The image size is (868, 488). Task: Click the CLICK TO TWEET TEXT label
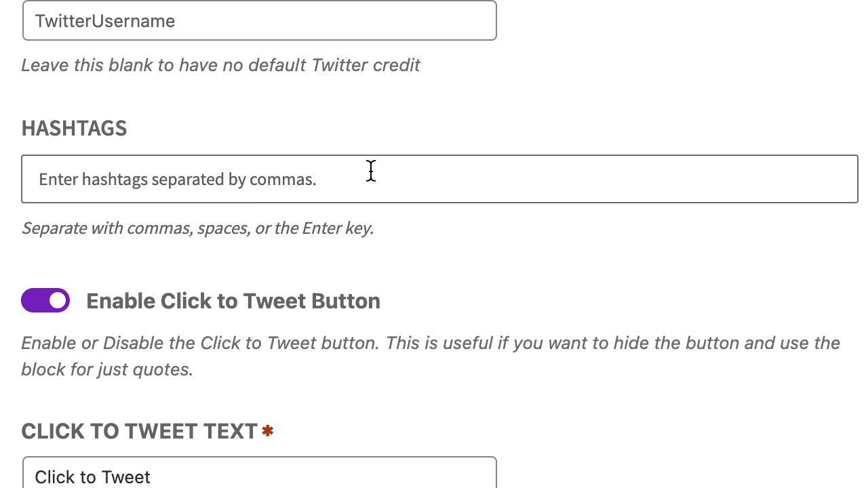140,431
